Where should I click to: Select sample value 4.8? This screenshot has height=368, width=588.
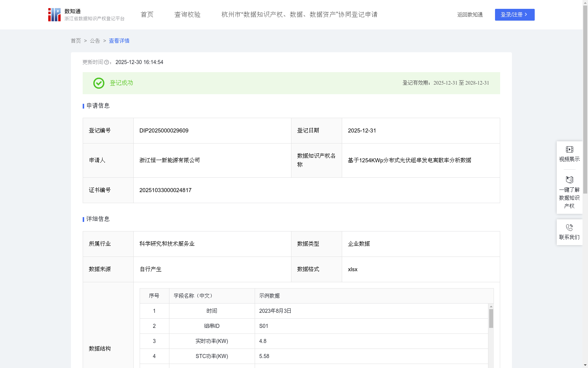pyautogui.click(x=263, y=341)
